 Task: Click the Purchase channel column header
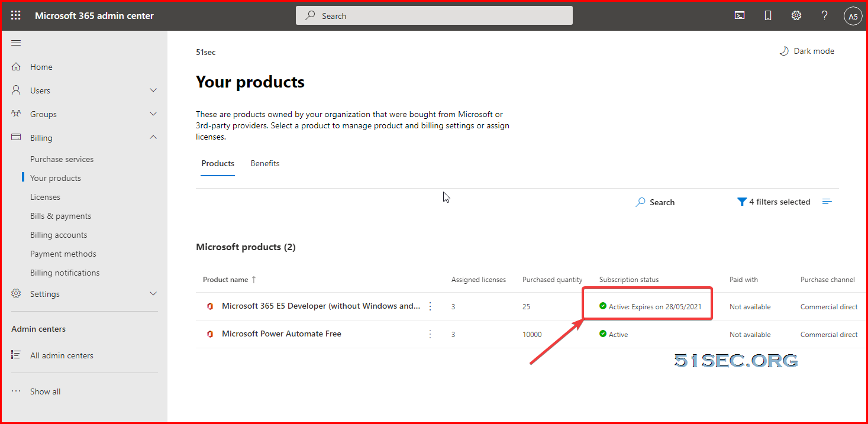[x=828, y=280]
